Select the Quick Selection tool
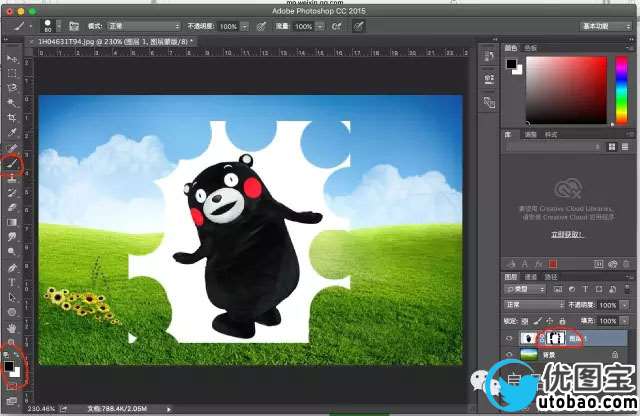 point(12,102)
